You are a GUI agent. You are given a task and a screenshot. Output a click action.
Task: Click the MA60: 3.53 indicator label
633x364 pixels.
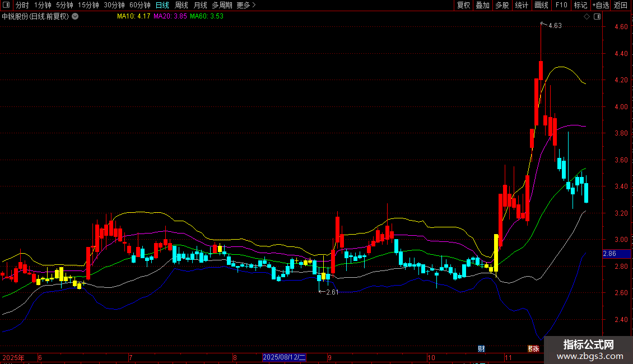(206, 16)
